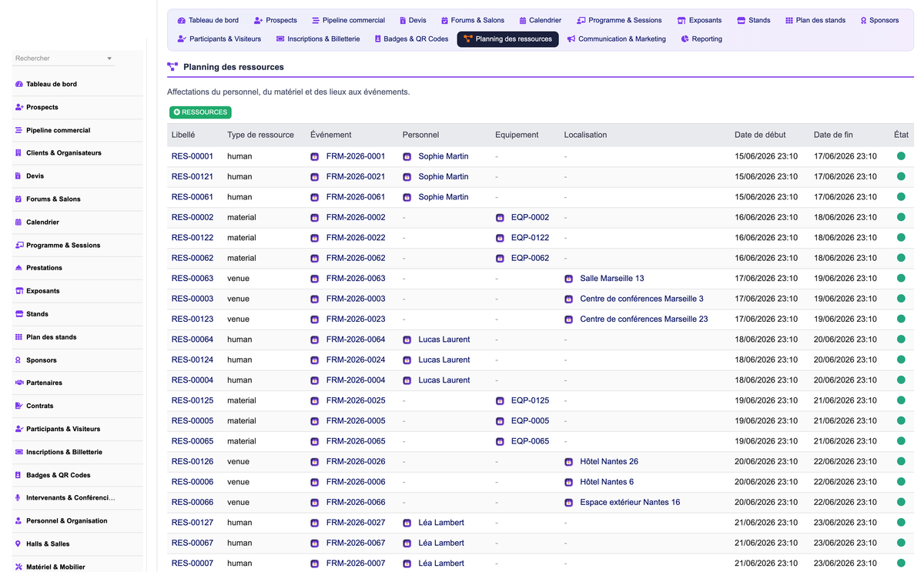This screenshot has height=572, width=924.
Task: Open event link FRM-2026-0061
Action: [356, 197]
